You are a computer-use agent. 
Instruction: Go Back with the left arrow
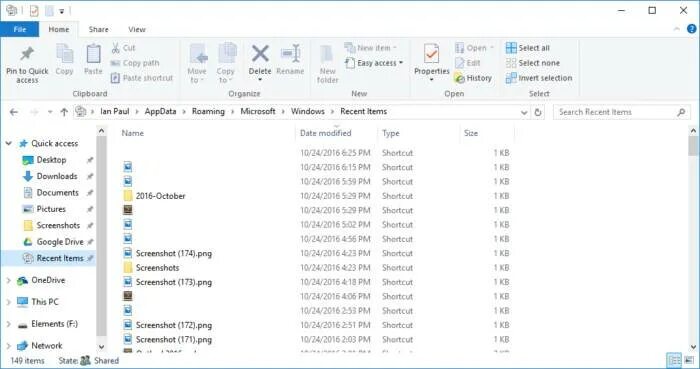pyautogui.click(x=14, y=112)
